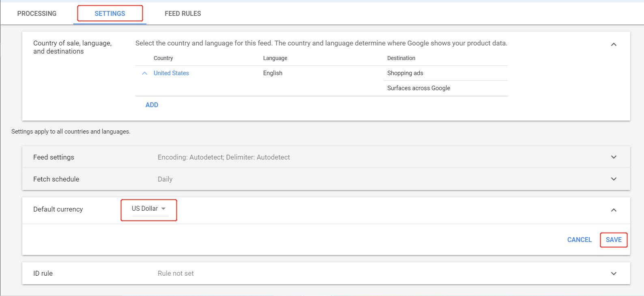The height and width of the screenshot is (296, 644).
Task: Click the Daily fetch schedule value
Action: (x=165, y=179)
